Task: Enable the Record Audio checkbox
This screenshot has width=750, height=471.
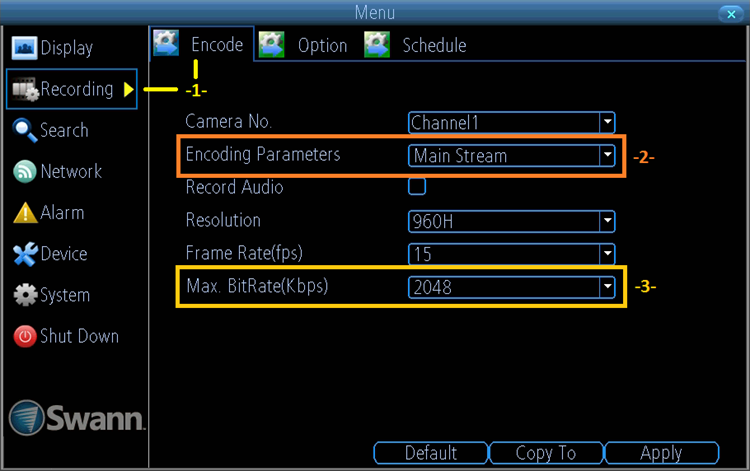Action: pos(417,186)
